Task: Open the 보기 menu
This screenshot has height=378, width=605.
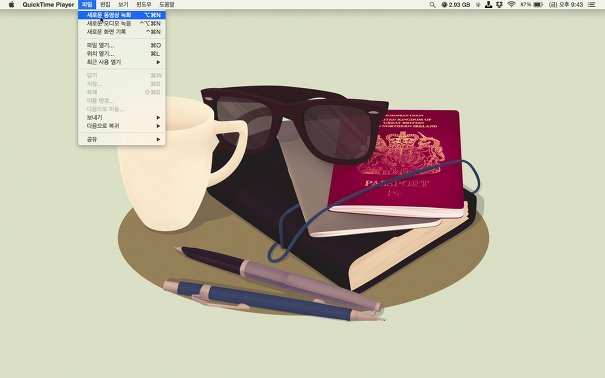Action: pyautogui.click(x=123, y=5)
